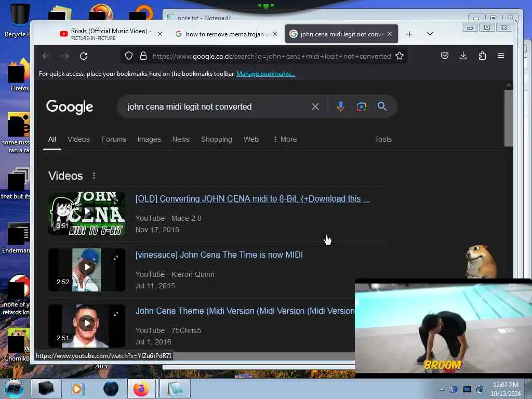Play the Kieron Quinn video thumbnail

tap(87, 270)
